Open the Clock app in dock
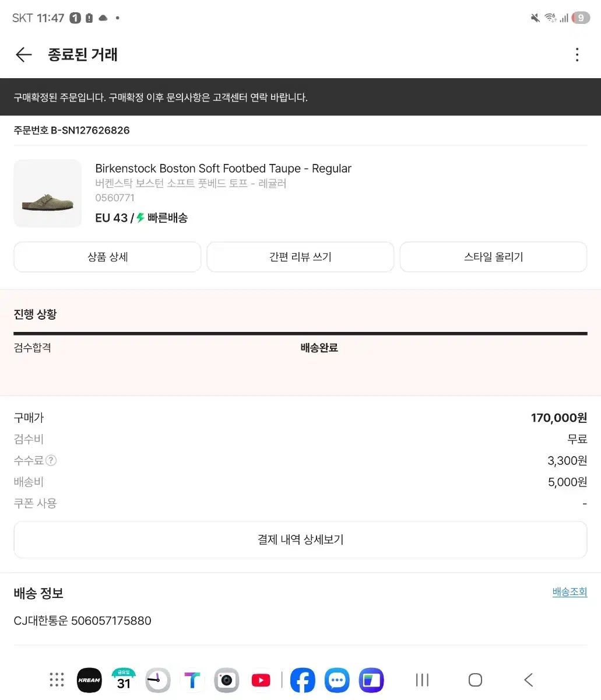601x700 pixels. coord(157,680)
